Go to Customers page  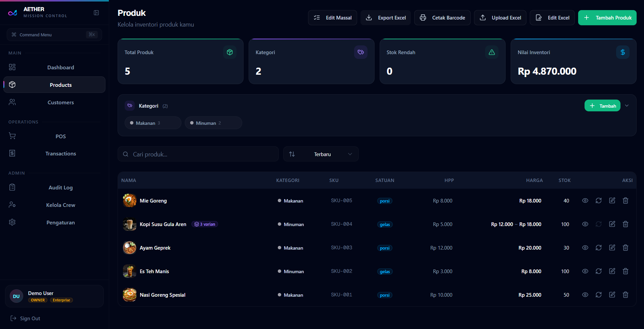(x=54, y=102)
